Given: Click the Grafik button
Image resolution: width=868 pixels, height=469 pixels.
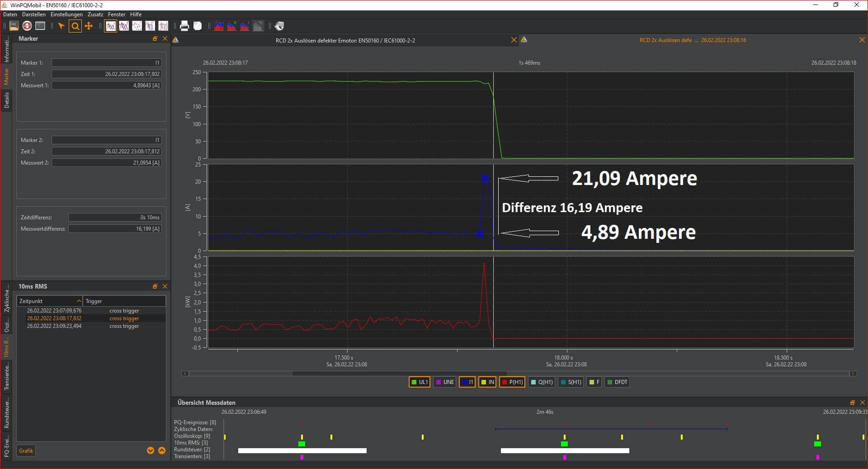Looking at the screenshot, I should pos(26,451).
